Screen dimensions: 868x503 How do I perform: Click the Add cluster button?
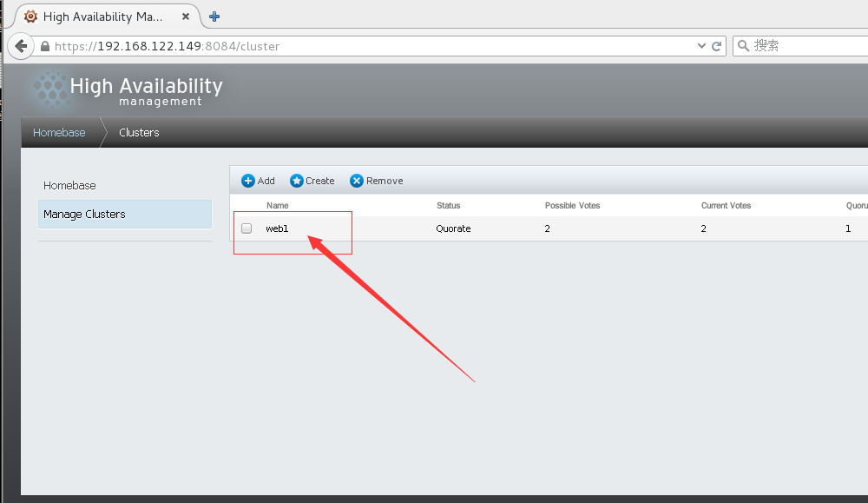[x=258, y=181]
